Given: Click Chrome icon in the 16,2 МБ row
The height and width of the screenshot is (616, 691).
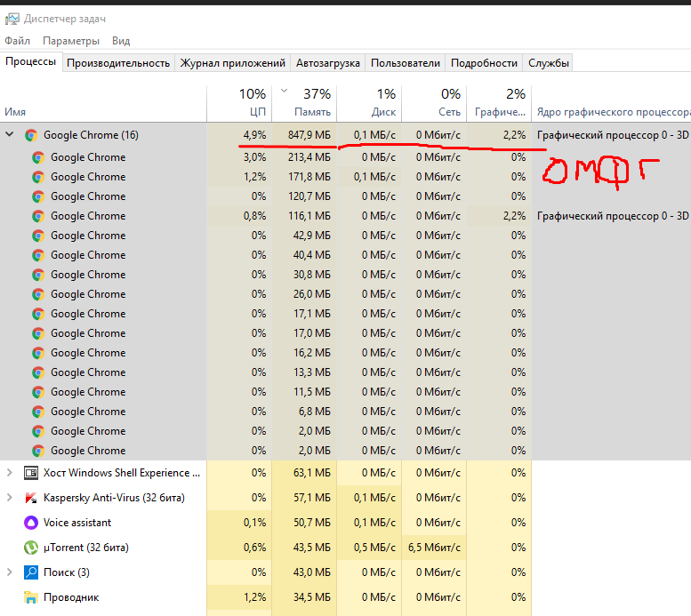Looking at the screenshot, I should click(x=38, y=353).
